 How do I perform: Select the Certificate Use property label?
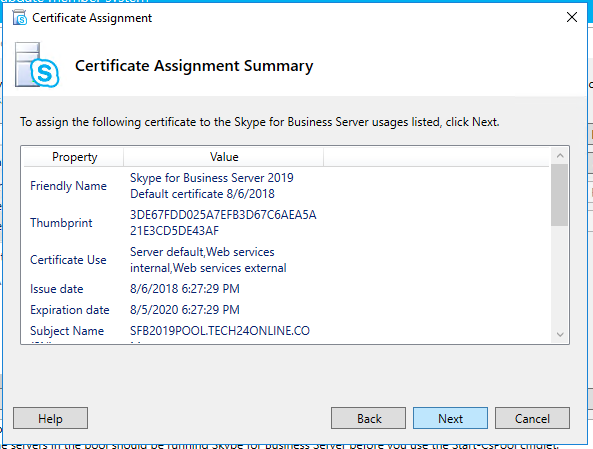coord(68,260)
